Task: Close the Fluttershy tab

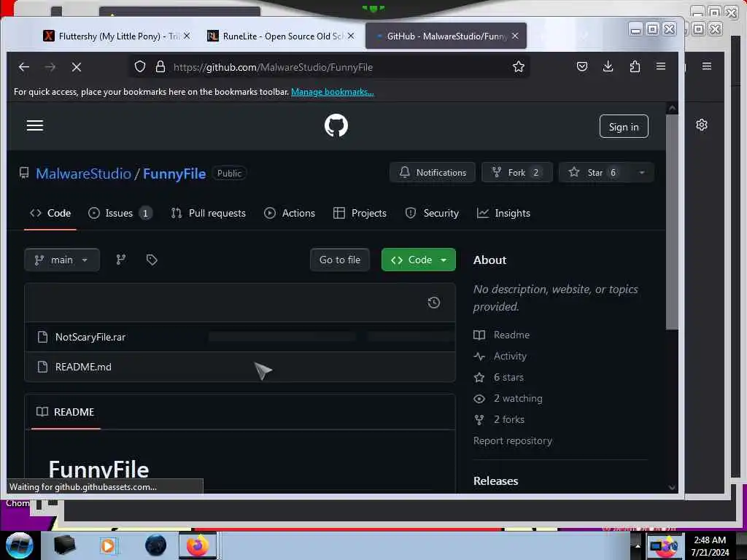Action: click(x=187, y=36)
